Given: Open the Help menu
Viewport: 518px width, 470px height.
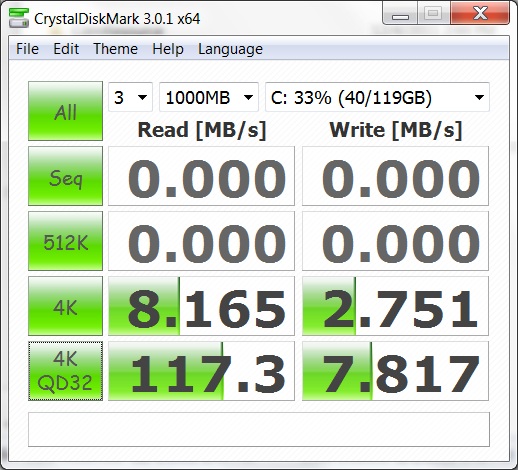Looking at the screenshot, I should coord(168,49).
